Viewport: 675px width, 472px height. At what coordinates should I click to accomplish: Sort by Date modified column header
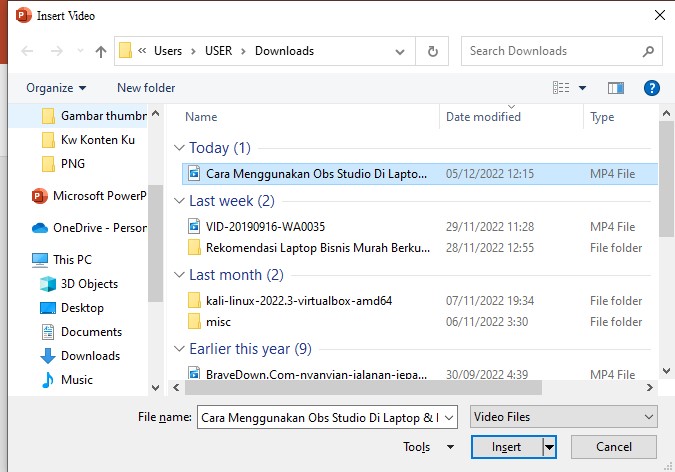pos(483,117)
